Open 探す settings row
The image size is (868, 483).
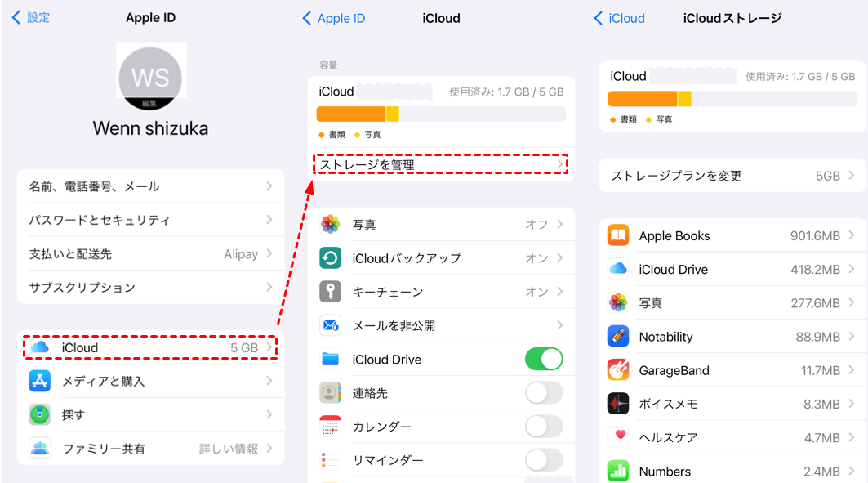[150, 414]
